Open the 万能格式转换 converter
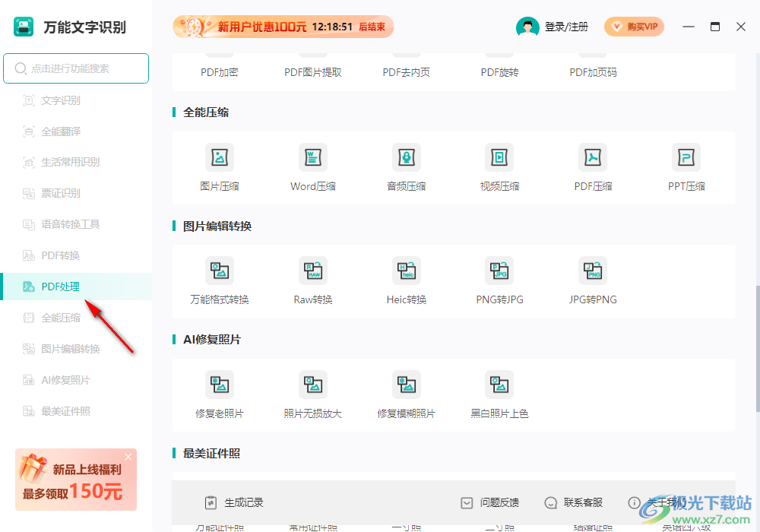Screen dimensions: 760x532 click(220, 281)
